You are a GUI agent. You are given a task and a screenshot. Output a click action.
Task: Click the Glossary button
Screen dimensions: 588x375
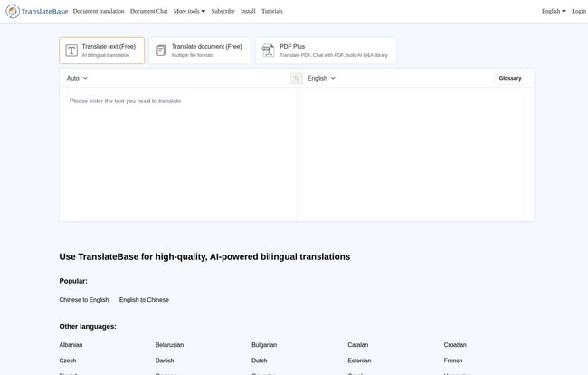pos(510,79)
